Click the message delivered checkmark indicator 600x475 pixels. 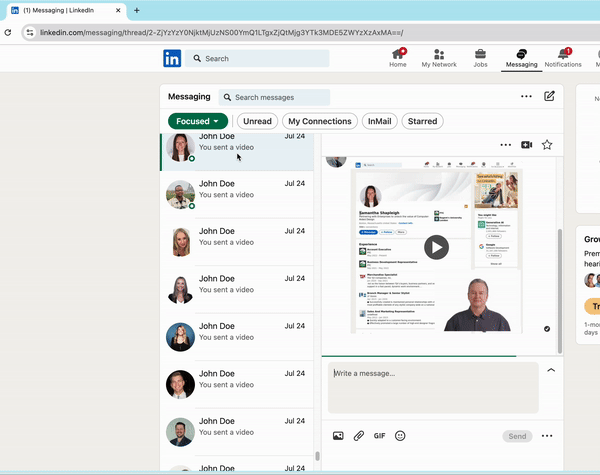[x=547, y=329]
